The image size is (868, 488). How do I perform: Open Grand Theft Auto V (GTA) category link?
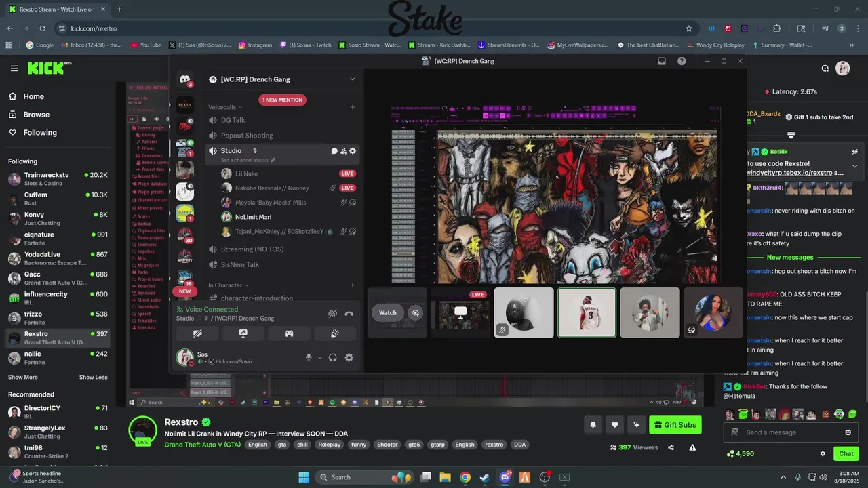pyautogui.click(x=202, y=445)
